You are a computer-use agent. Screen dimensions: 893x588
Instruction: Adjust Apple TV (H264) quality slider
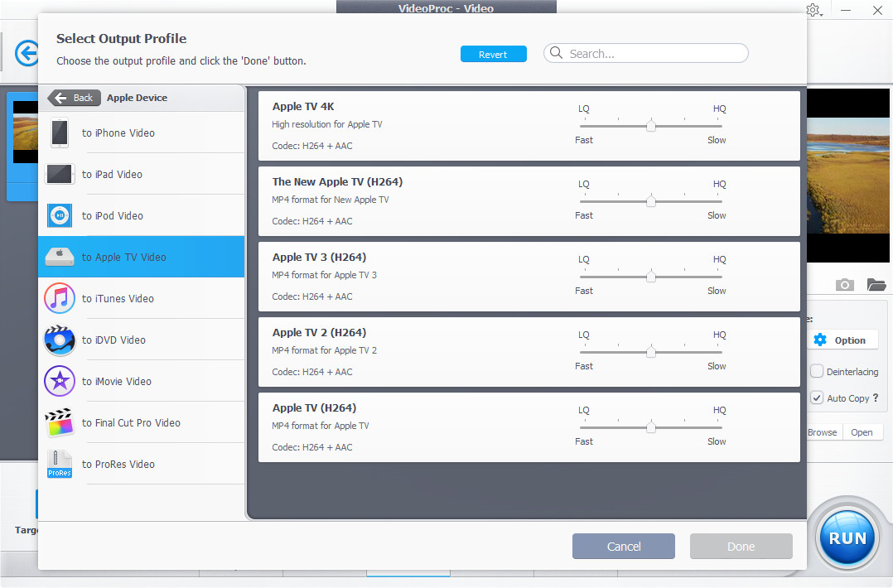(x=651, y=427)
